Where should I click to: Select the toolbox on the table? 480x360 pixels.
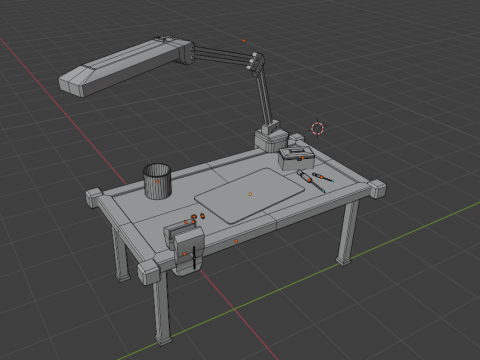click(x=296, y=158)
